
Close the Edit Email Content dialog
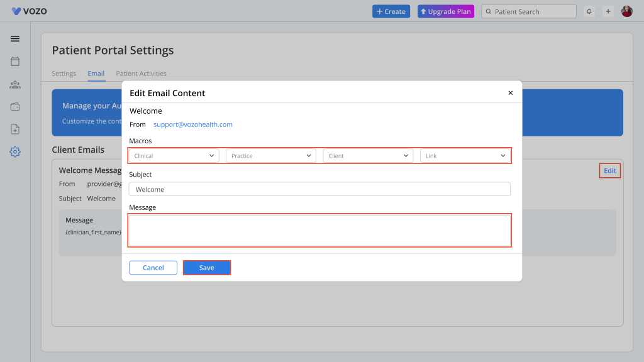[x=510, y=93]
